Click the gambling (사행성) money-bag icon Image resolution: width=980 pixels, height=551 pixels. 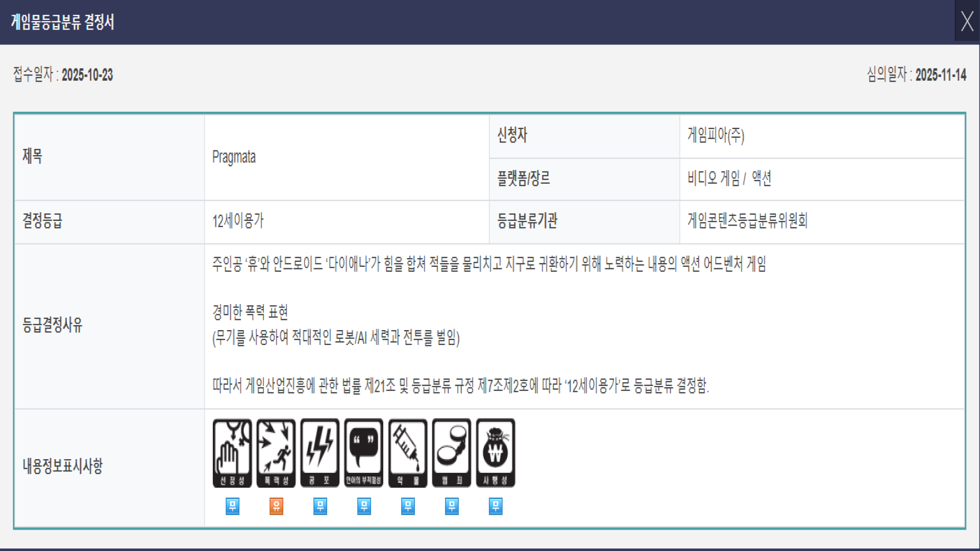click(496, 453)
